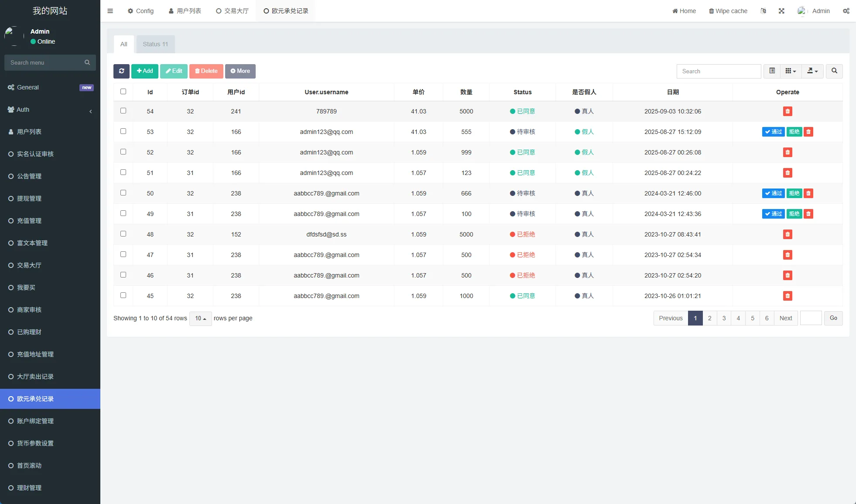
Task: Click the refresh table icon button
Action: point(121,71)
